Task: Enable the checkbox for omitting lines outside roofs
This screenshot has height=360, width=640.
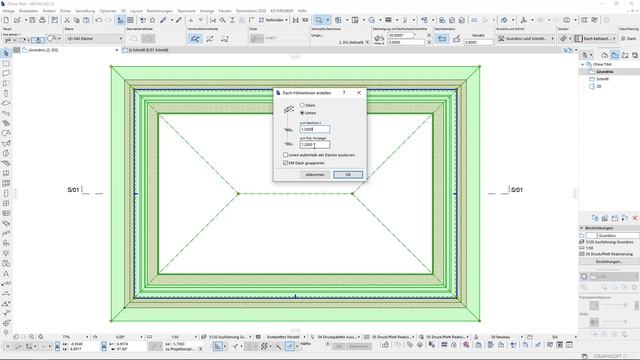Action: tap(285, 155)
